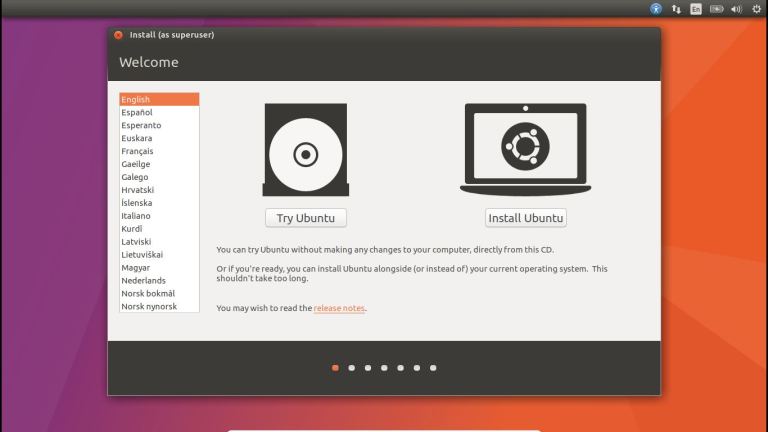Select Magyar in the language list
The height and width of the screenshot is (432, 768).
tap(159, 268)
